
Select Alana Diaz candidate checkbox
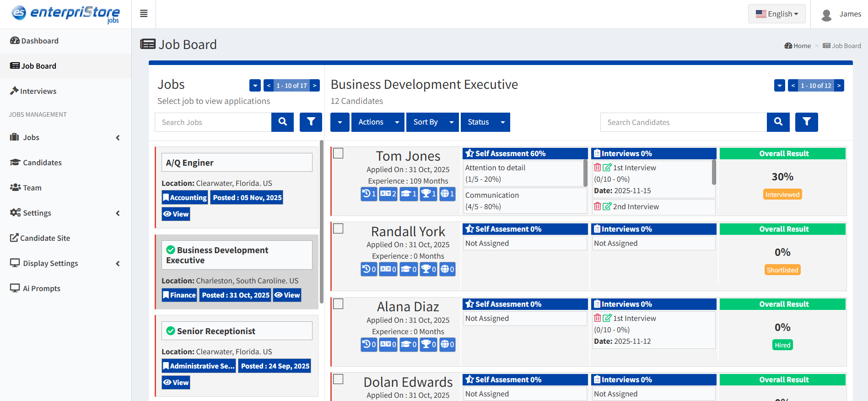pos(338,304)
